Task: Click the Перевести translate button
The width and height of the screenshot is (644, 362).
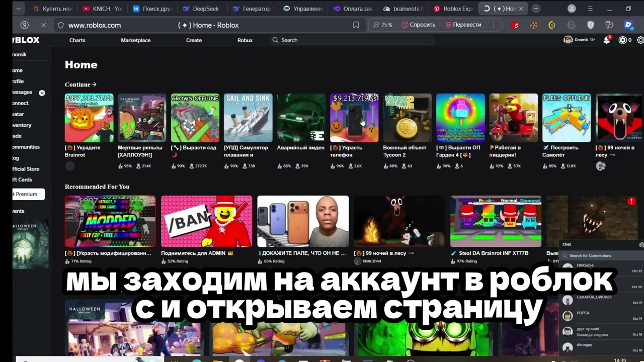Action: coord(463,25)
